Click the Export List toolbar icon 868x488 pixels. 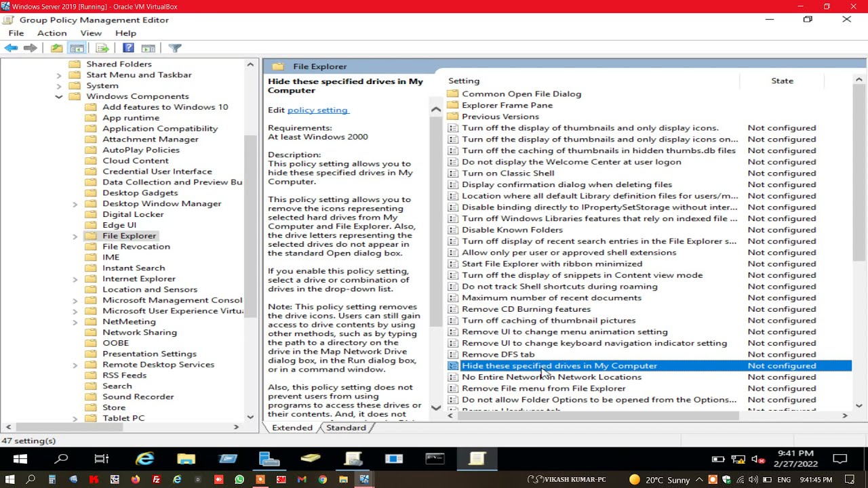(102, 48)
